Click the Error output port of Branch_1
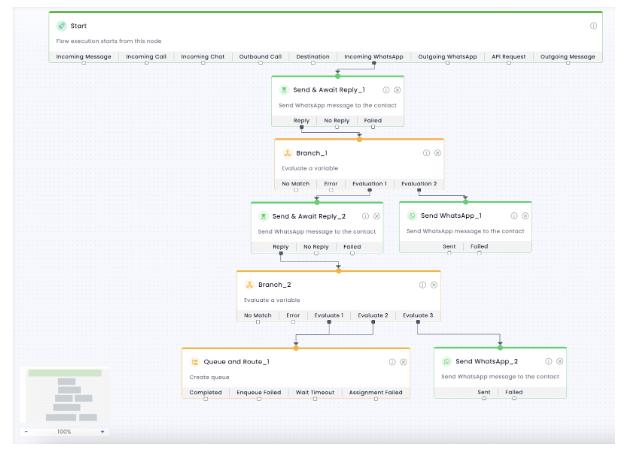The image size is (639, 453). coord(330,184)
